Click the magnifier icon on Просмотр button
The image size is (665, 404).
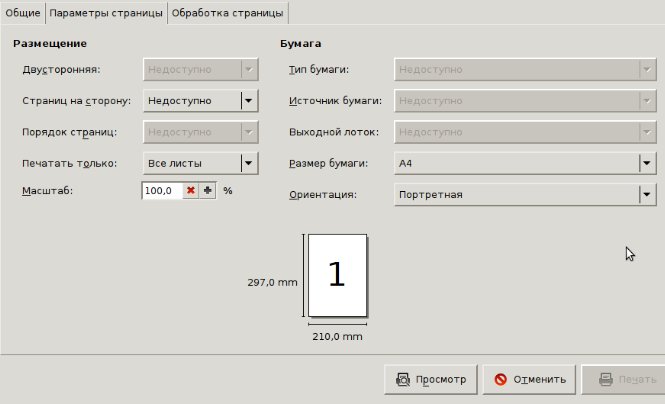[402, 380]
